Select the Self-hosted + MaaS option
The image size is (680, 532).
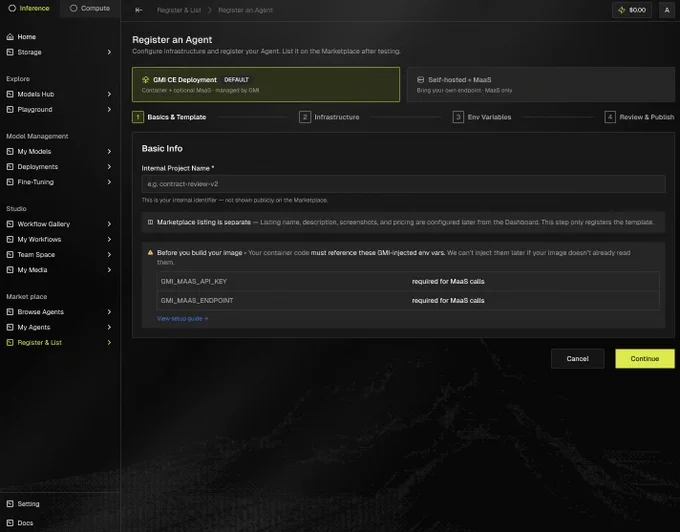[x=541, y=85]
